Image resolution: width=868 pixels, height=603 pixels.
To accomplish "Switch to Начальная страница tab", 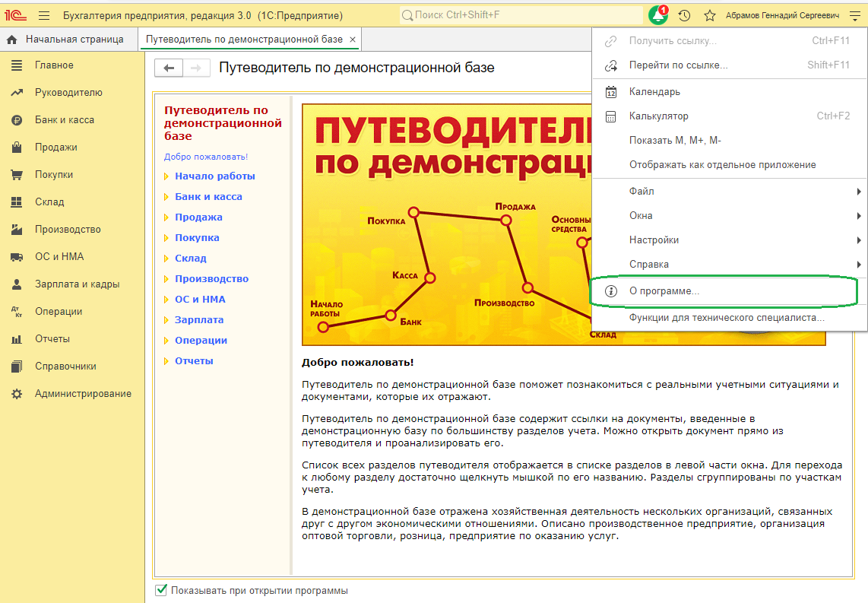I will click(68, 40).
